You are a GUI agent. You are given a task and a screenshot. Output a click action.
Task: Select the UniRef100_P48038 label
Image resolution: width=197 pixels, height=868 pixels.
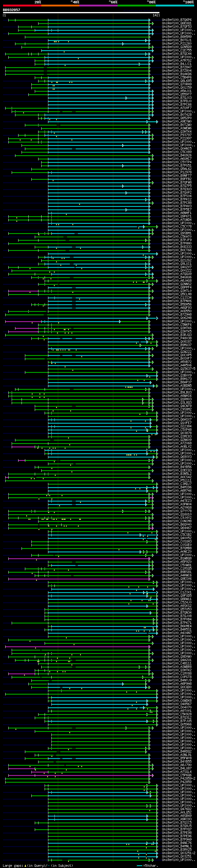coord(177,338)
